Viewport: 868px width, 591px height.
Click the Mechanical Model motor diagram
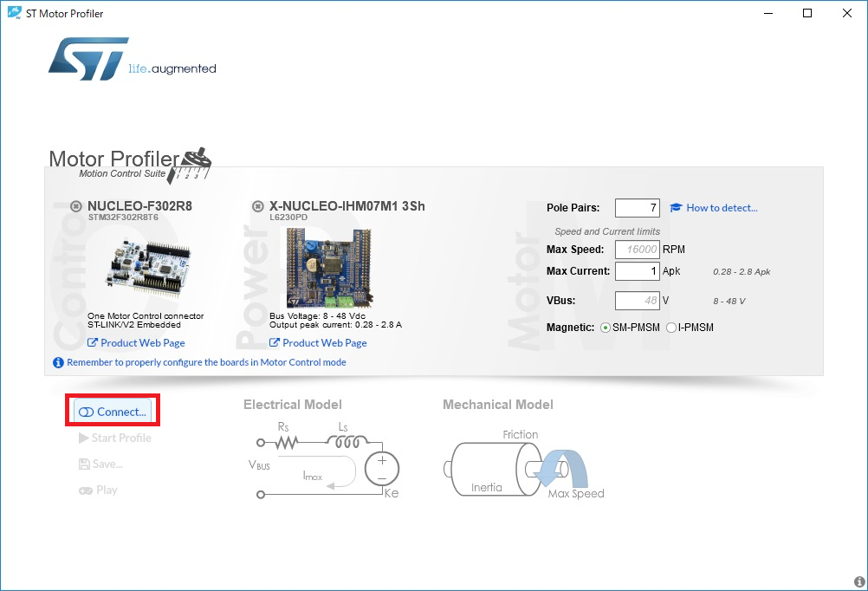click(x=524, y=464)
